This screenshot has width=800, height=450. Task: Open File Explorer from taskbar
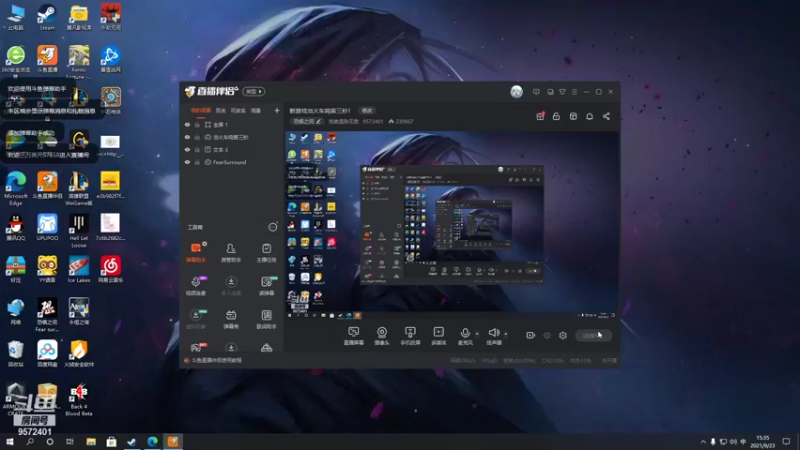(91, 441)
